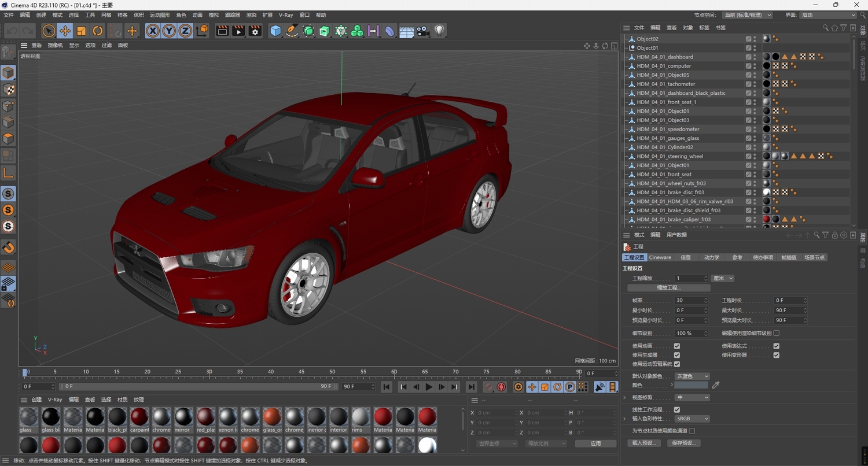Switch to the Cineware tab
Screen dimensions: 868x466
tap(660, 257)
